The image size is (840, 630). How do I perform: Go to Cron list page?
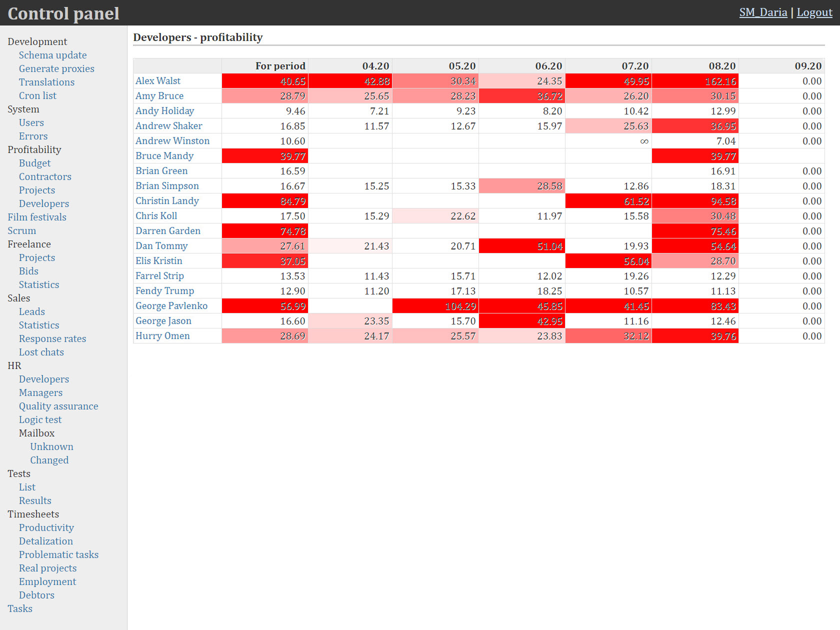coord(37,95)
